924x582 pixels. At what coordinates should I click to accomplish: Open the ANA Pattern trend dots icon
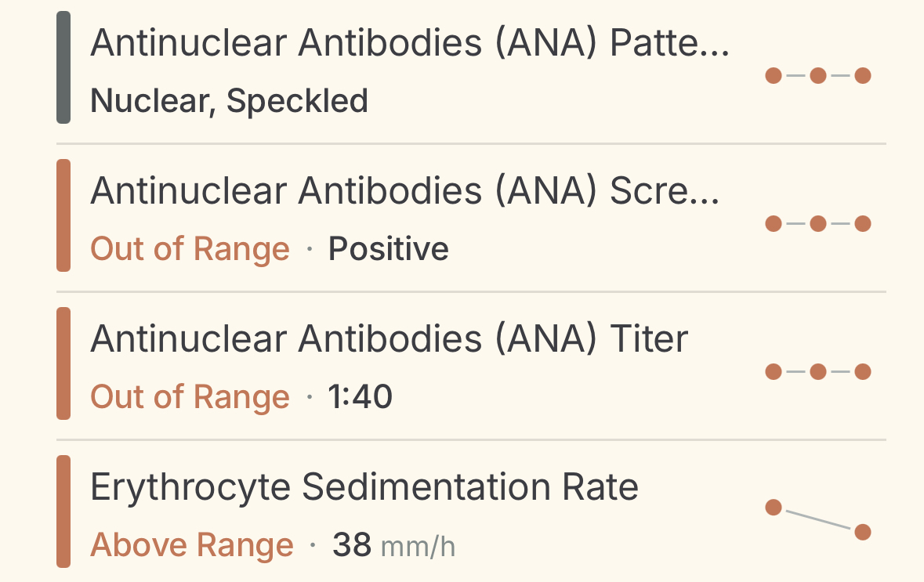(817, 76)
